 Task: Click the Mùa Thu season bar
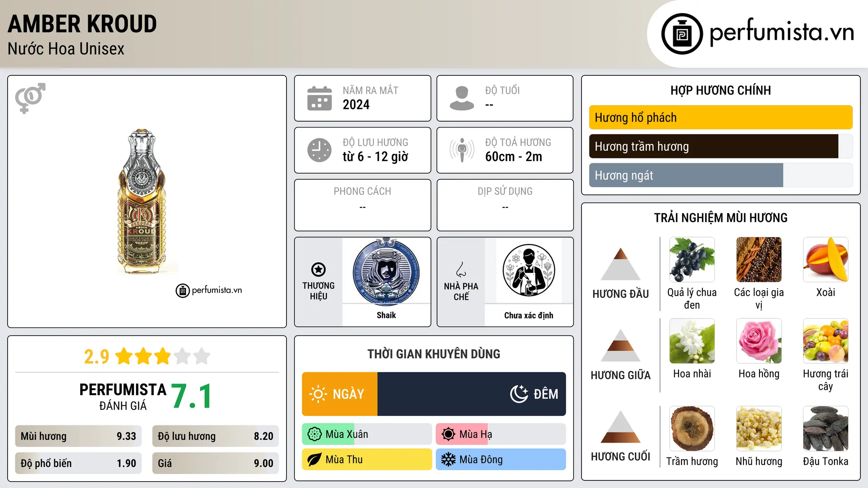click(367, 460)
